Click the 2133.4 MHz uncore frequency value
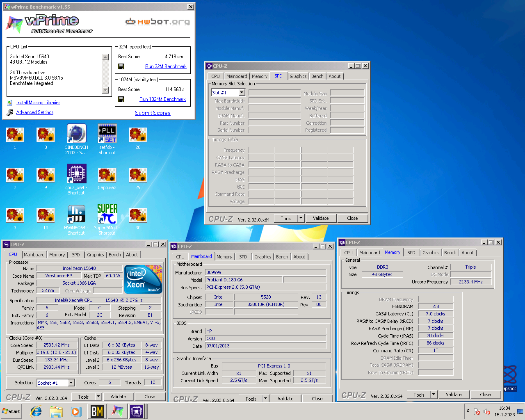Screen dimensions: 525x420 pos(471,282)
